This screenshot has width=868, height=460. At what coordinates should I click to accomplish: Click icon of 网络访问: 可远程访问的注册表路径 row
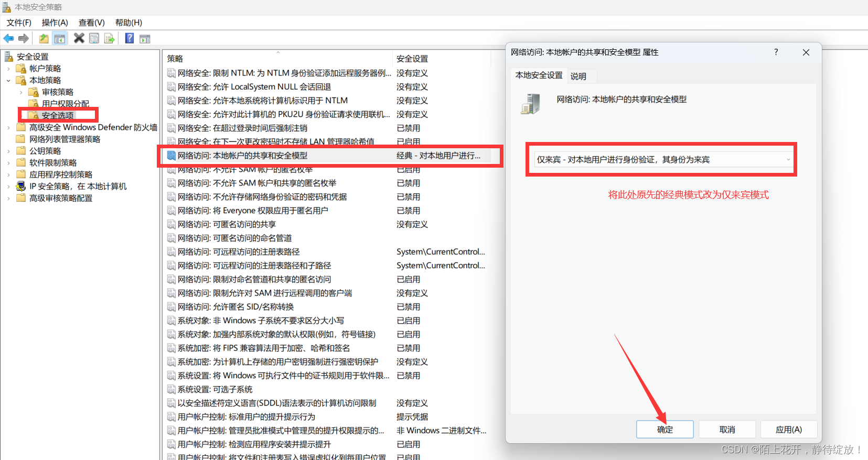(x=172, y=252)
